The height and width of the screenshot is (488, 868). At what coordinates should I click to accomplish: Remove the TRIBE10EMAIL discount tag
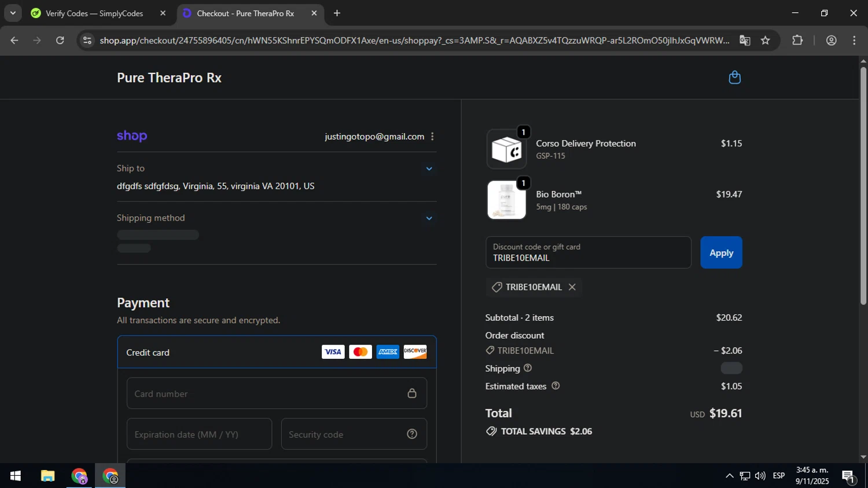[x=572, y=287]
